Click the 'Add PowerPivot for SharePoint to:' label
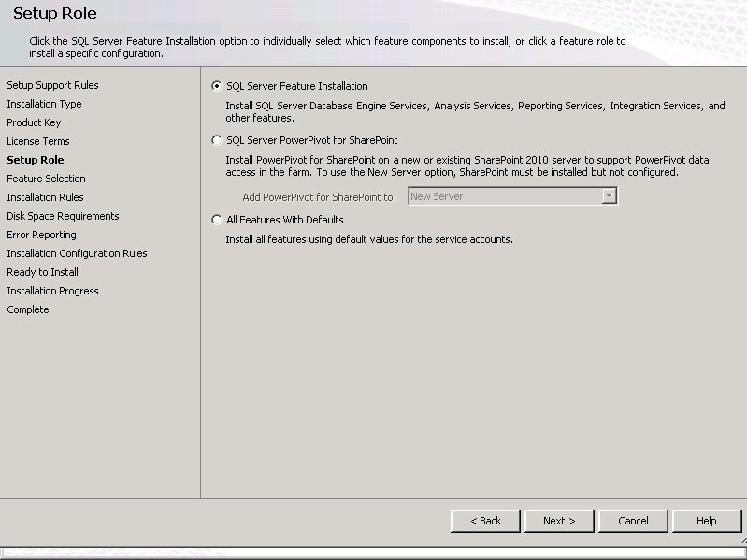This screenshot has width=747, height=560. [x=319, y=197]
